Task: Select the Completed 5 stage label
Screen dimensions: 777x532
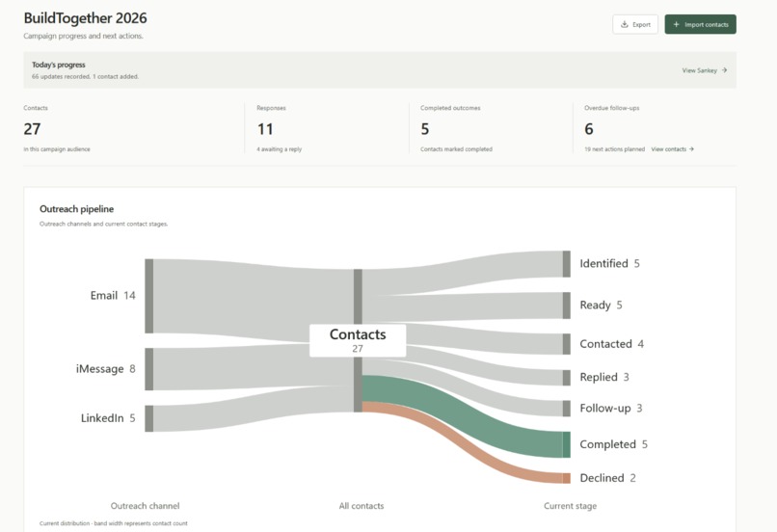Action: click(613, 444)
